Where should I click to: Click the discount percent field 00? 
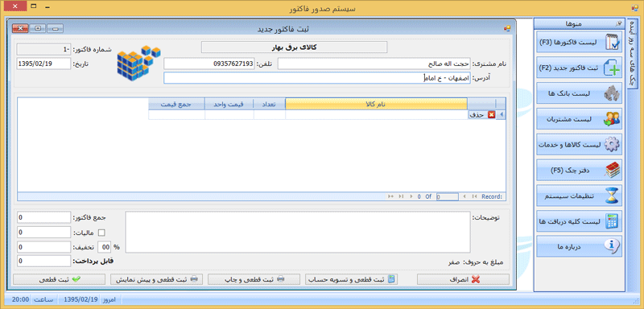pos(105,247)
